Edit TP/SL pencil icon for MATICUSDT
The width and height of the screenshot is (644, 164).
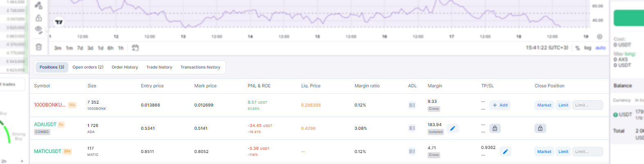tap(505, 151)
